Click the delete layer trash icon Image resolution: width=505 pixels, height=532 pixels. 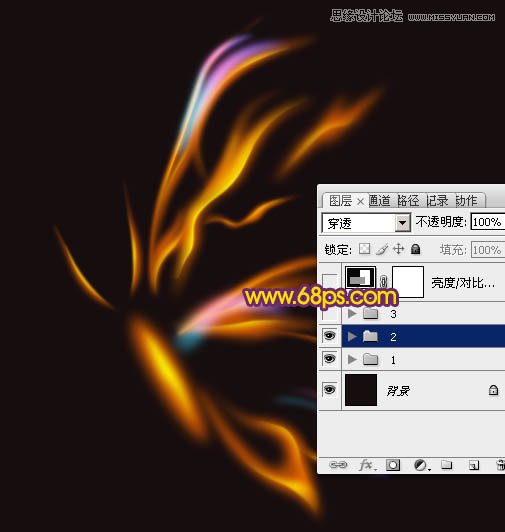pyautogui.click(x=501, y=464)
